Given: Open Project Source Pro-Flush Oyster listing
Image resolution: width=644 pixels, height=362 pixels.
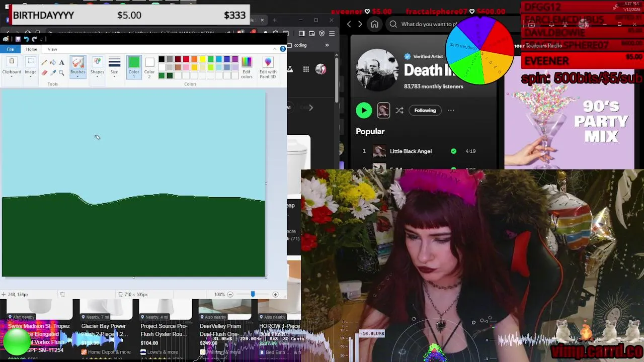Looking at the screenshot, I should tap(164, 330).
